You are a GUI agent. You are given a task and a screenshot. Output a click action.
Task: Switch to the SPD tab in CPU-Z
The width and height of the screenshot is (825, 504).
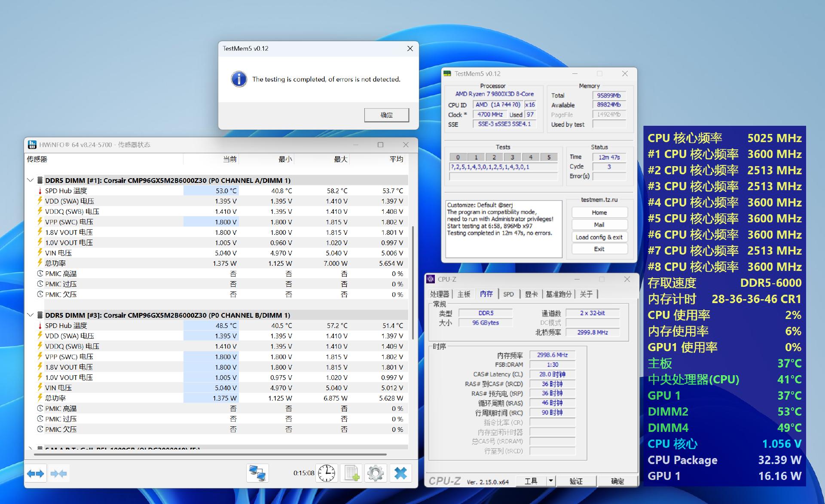508,294
